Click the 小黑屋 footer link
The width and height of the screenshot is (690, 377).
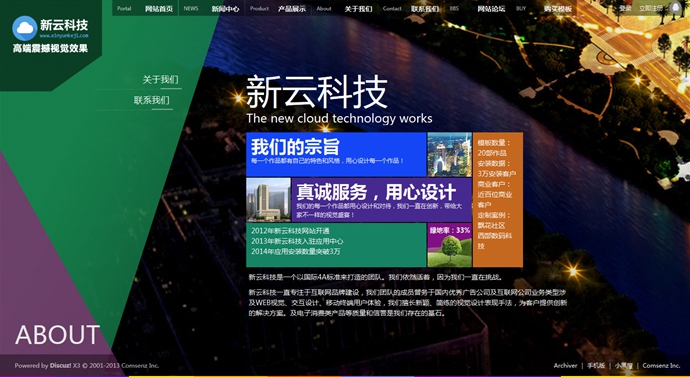pyautogui.click(x=624, y=366)
